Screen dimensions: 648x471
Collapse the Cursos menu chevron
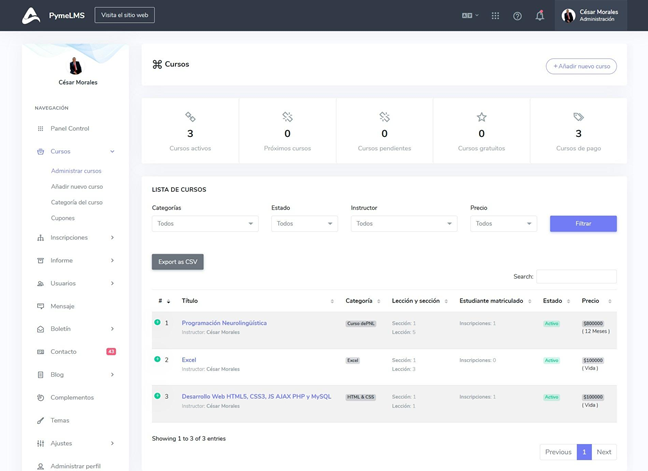click(112, 152)
